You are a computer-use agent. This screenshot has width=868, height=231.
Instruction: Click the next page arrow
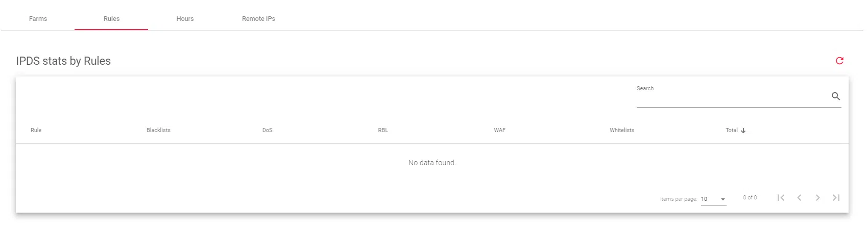pos(817,198)
